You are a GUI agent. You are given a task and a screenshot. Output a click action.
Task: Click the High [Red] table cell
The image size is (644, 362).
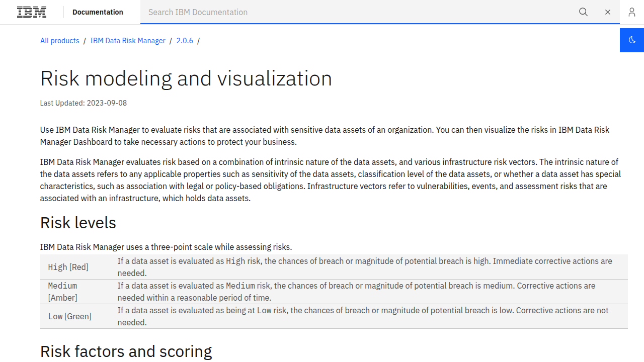75,267
